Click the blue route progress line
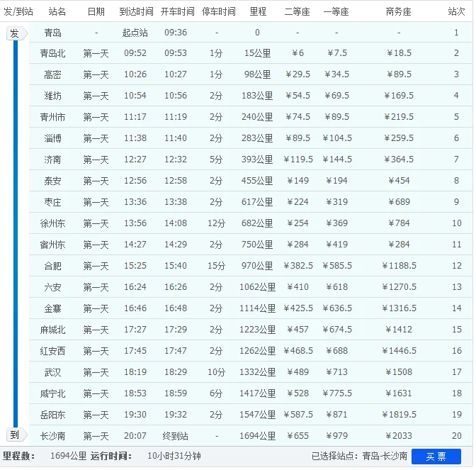 (x=16, y=234)
